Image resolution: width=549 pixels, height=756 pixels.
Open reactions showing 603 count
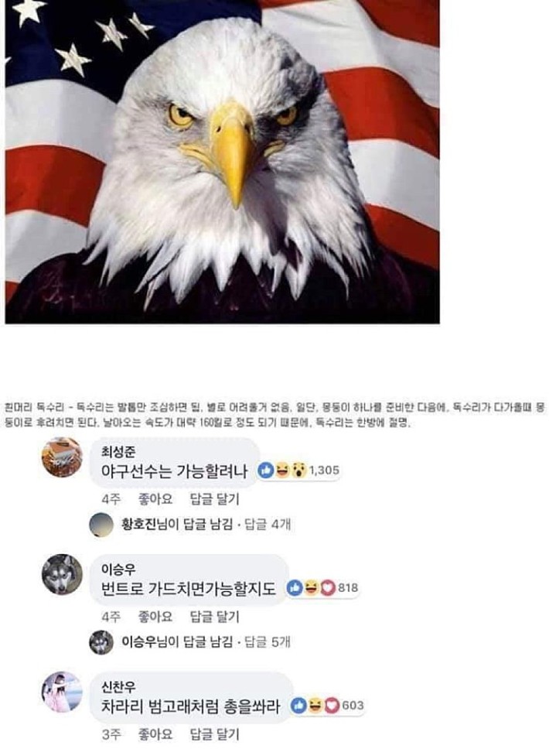click(327, 706)
